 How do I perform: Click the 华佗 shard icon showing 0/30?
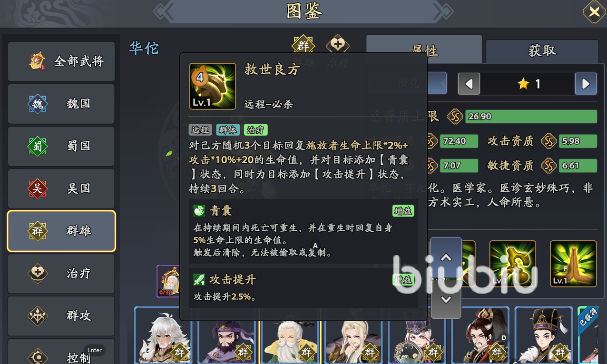168,281
